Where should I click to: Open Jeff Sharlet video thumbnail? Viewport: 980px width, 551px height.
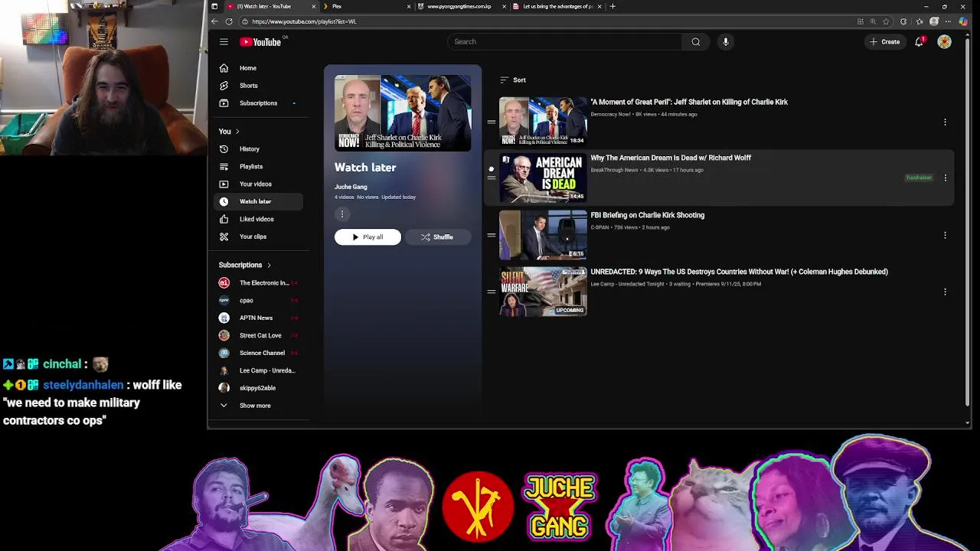[x=543, y=121]
